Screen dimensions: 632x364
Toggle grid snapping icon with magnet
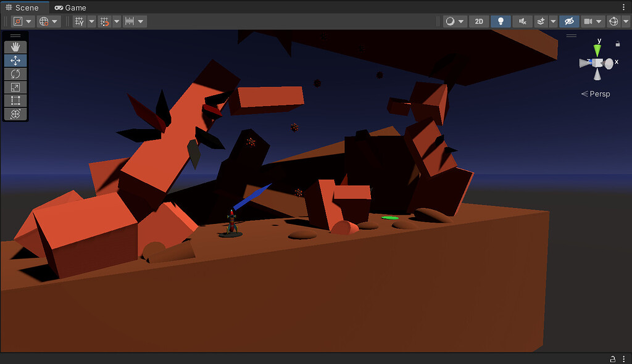pyautogui.click(x=104, y=22)
